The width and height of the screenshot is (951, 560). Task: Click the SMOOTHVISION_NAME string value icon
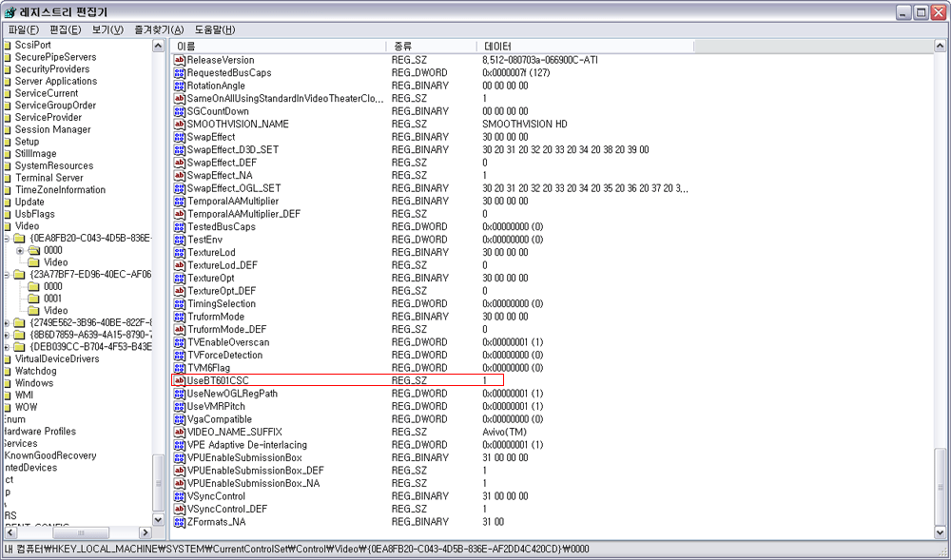pos(179,124)
